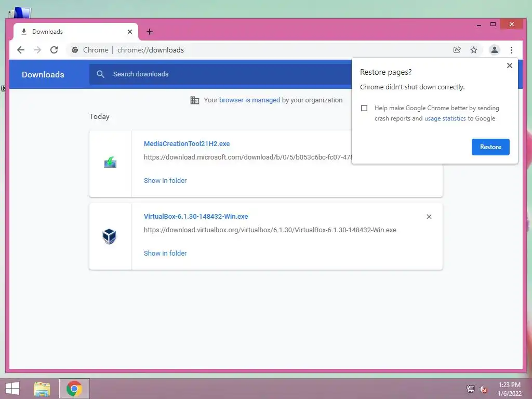Click the managed organization building icon

point(195,100)
